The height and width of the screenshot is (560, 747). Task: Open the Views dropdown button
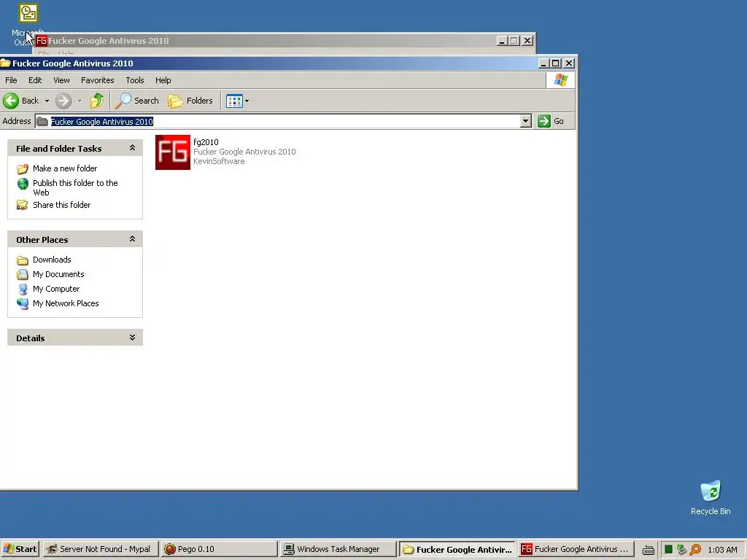point(237,101)
